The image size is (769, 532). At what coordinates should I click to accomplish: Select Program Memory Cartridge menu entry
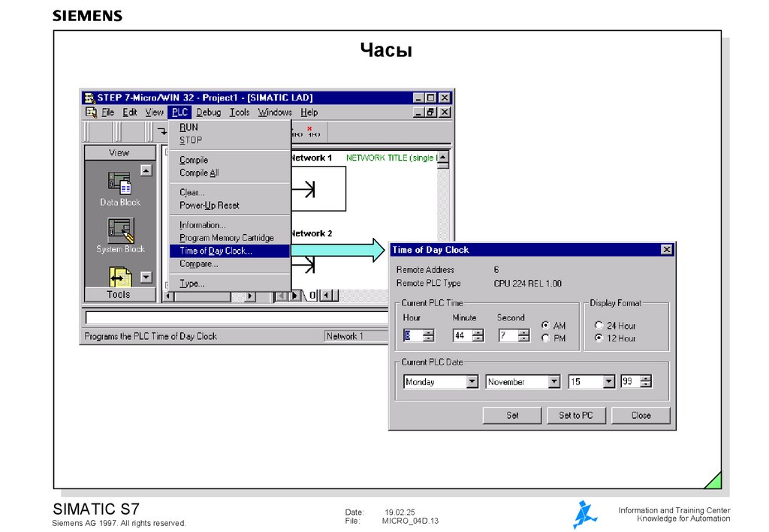230,238
